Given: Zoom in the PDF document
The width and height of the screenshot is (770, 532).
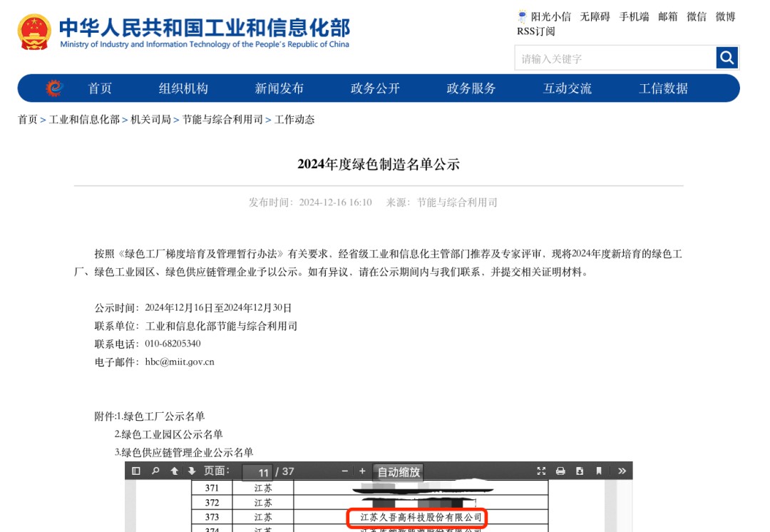Looking at the screenshot, I should tap(362, 471).
